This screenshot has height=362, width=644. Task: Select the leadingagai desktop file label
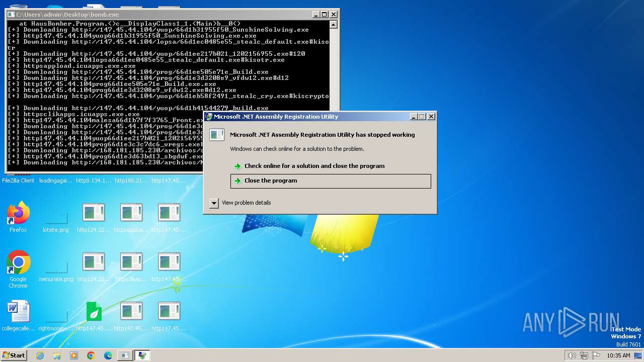(56, 180)
